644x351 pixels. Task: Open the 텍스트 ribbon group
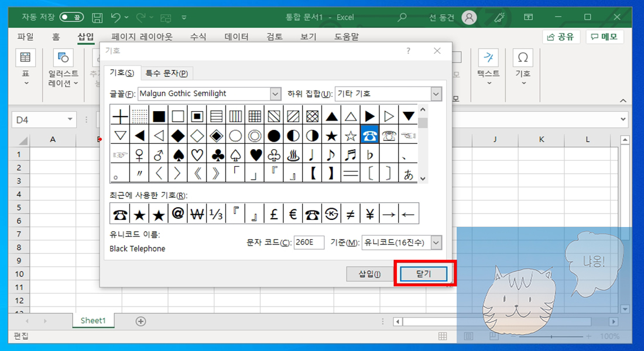tap(488, 68)
